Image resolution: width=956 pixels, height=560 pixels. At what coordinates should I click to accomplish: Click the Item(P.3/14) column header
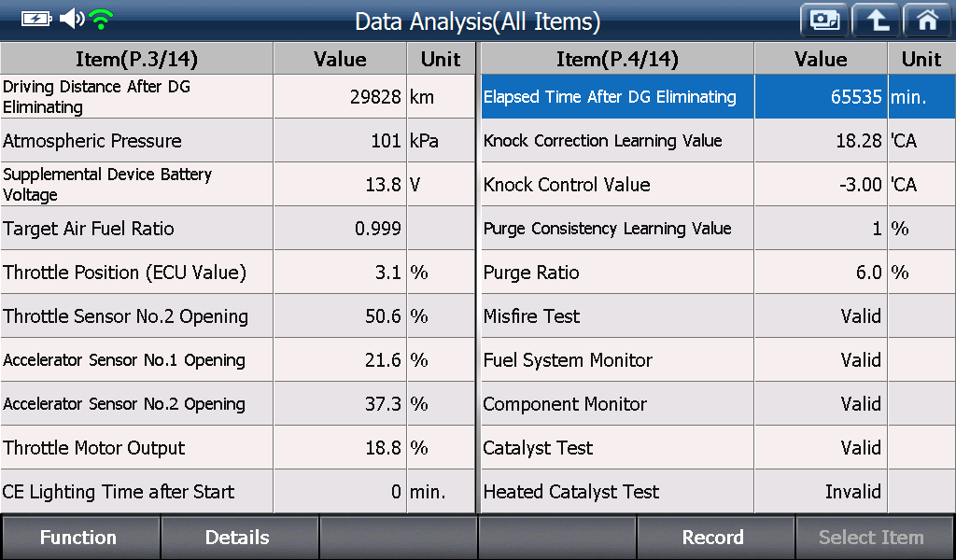(136, 59)
